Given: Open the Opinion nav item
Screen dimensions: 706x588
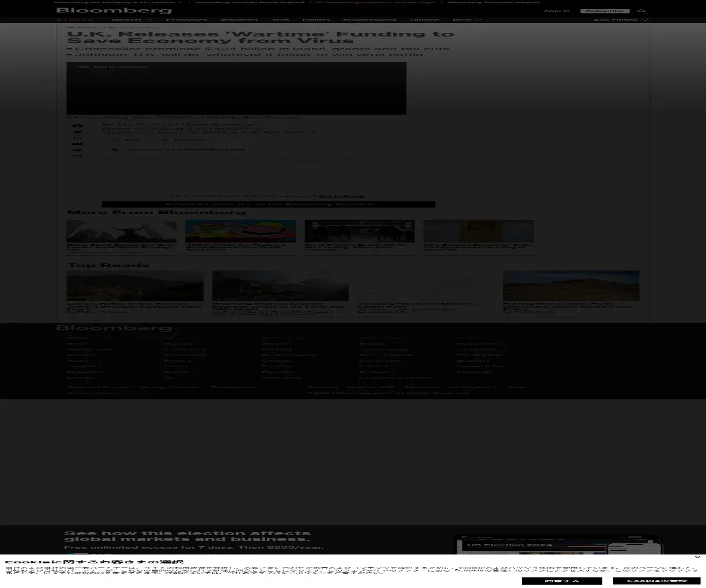Looking at the screenshot, I should click(425, 20).
